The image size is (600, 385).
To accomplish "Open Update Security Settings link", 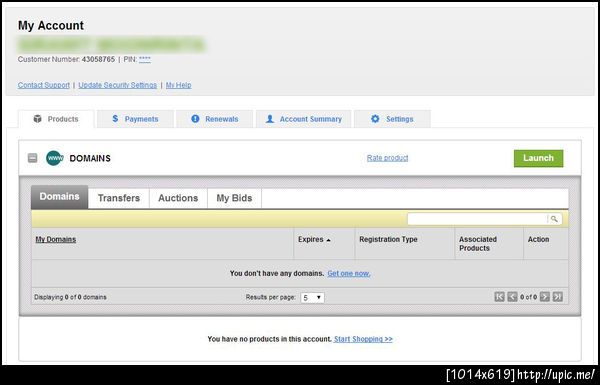I will tap(117, 85).
